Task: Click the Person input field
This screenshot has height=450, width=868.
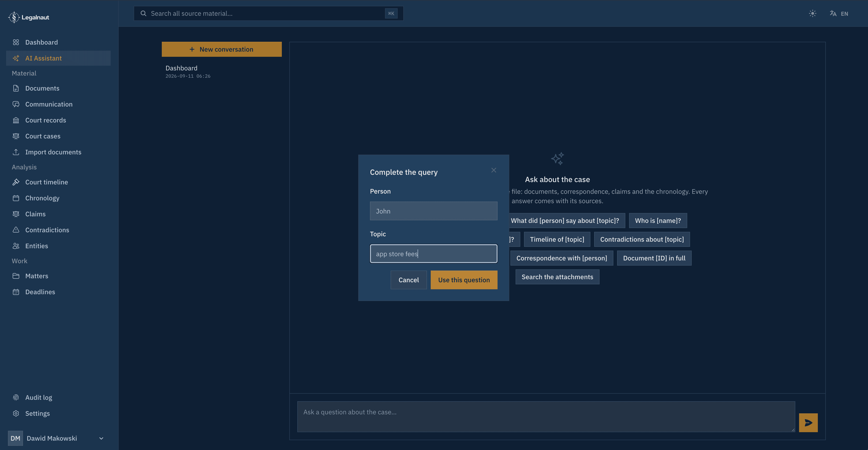Action: point(433,211)
